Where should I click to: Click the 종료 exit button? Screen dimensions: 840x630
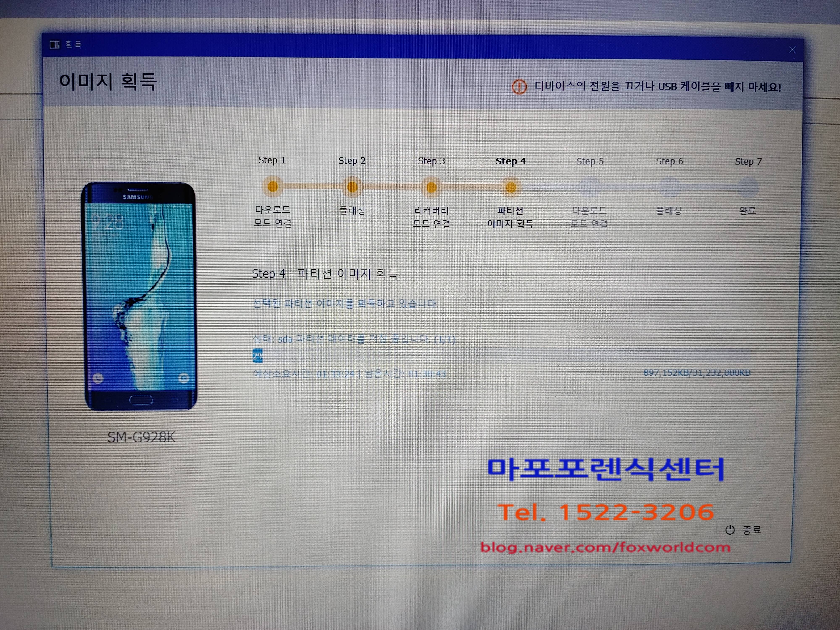click(743, 530)
